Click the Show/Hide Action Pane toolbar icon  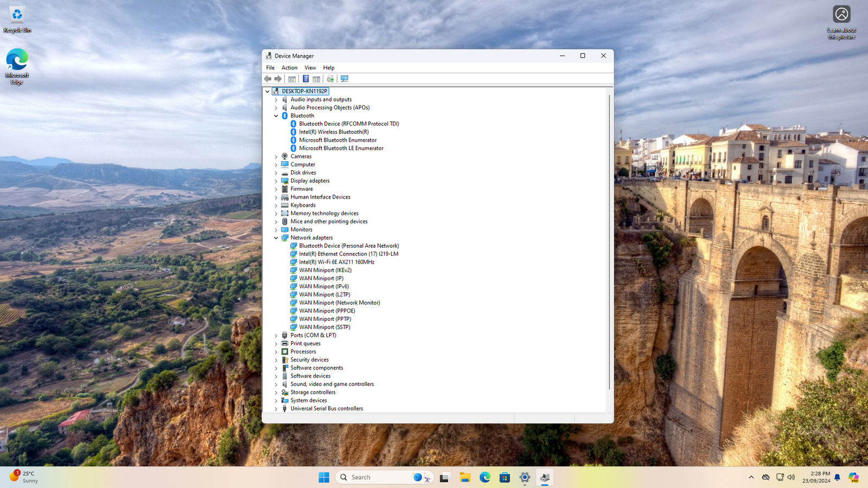316,79
